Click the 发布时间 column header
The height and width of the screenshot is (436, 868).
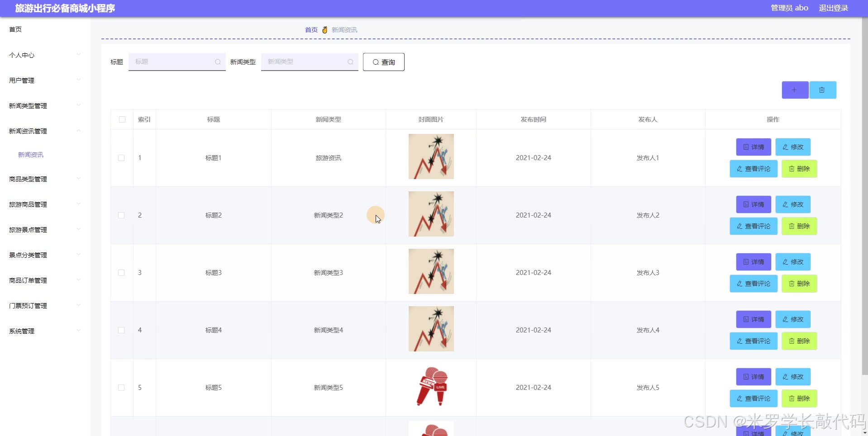(x=533, y=119)
